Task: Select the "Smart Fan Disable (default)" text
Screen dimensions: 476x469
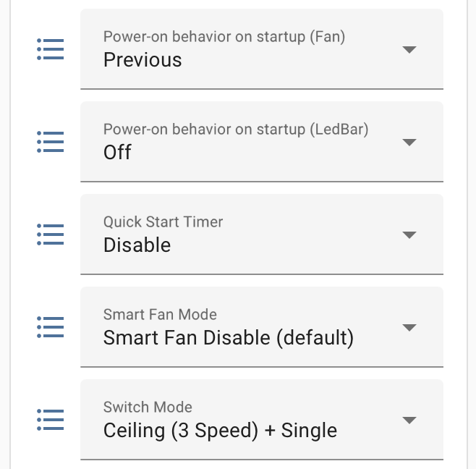Action: [x=228, y=338]
